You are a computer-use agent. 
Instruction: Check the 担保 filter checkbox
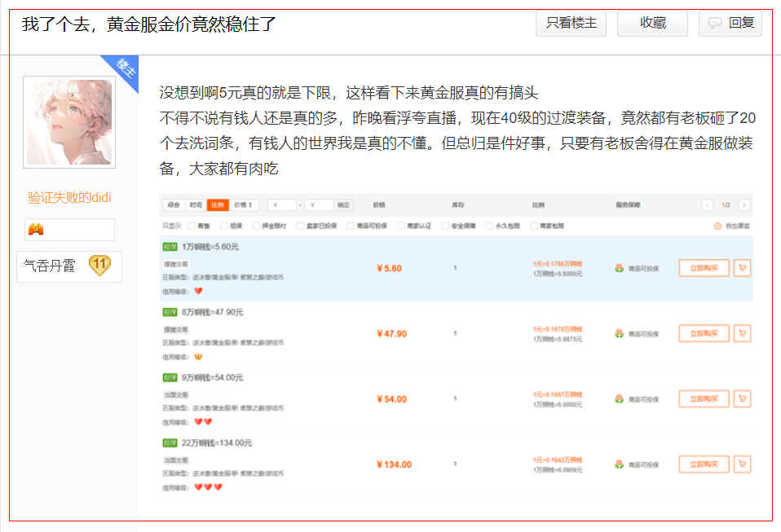click(223, 226)
